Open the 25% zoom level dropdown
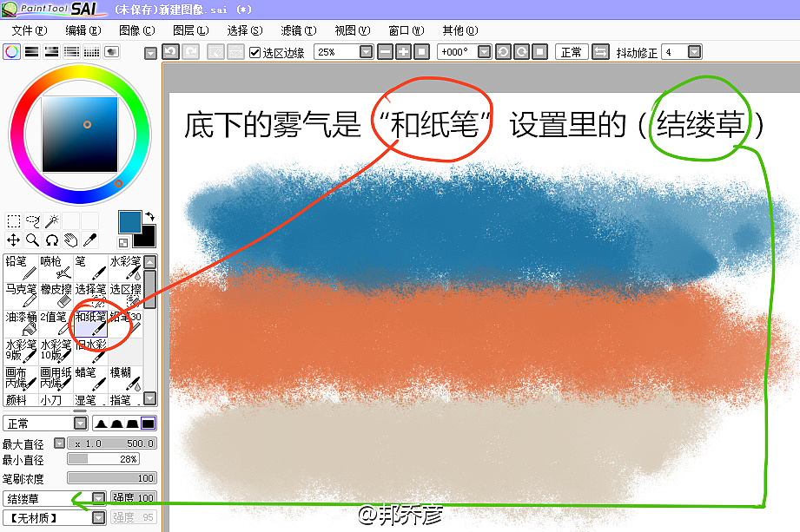 tap(366, 52)
